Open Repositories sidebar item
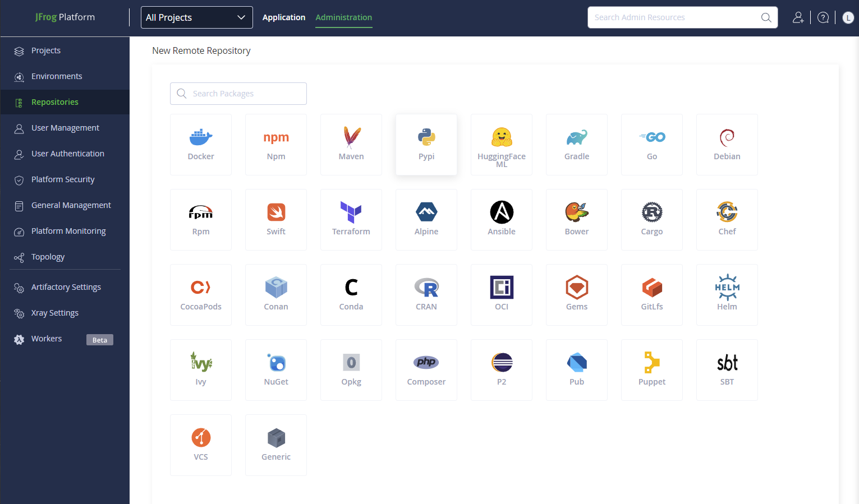Image resolution: width=859 pixels, height=504 pixels. pyautogui.click(x=65, y=102)
